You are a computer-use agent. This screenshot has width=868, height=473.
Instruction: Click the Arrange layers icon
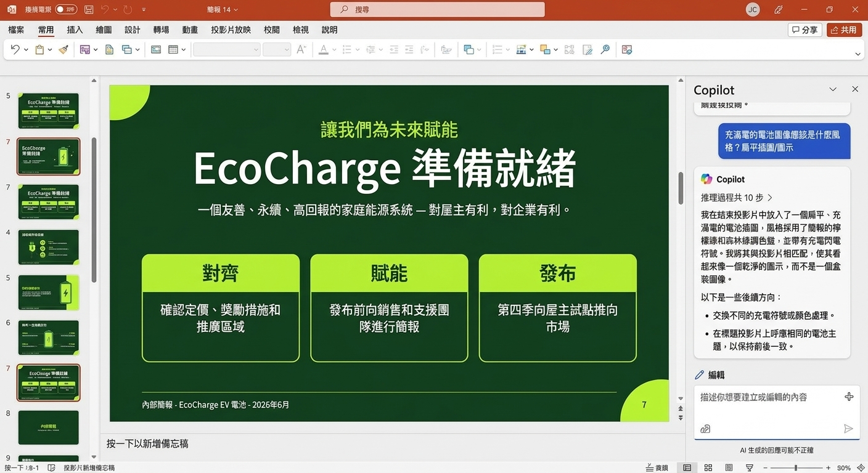point(545,50)
